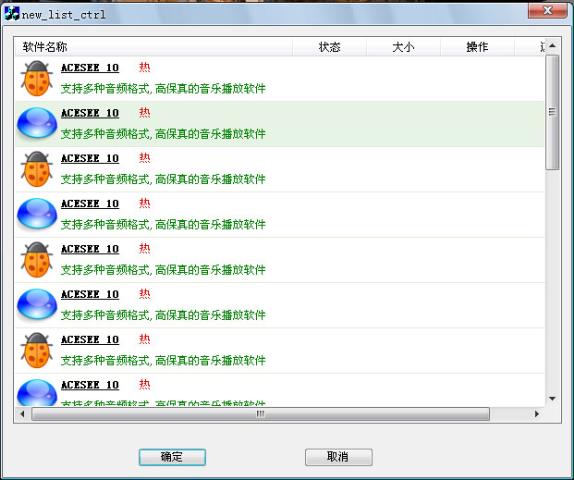Select the green description text in the sixth row
574x480 pixels.
pyautogui.click(x=163, y=315)
